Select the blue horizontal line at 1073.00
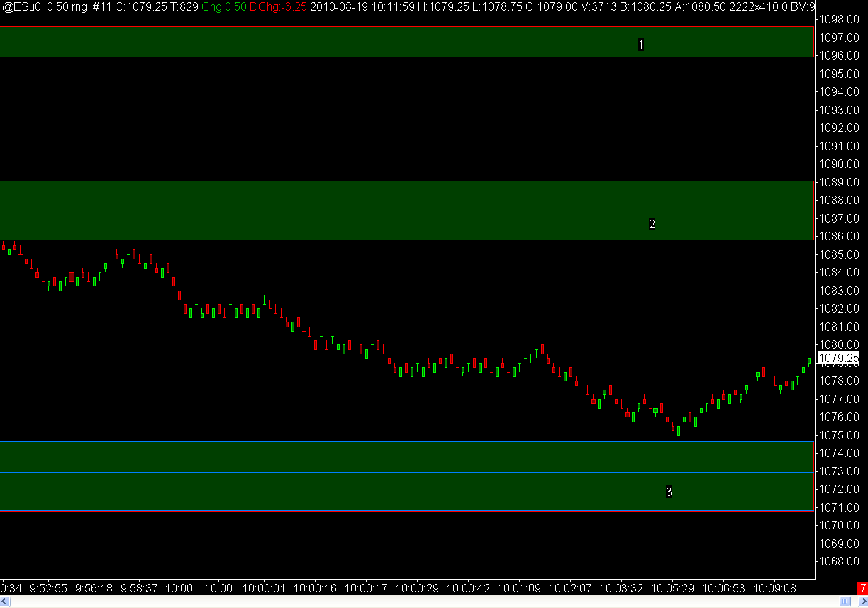 point(407,472)
